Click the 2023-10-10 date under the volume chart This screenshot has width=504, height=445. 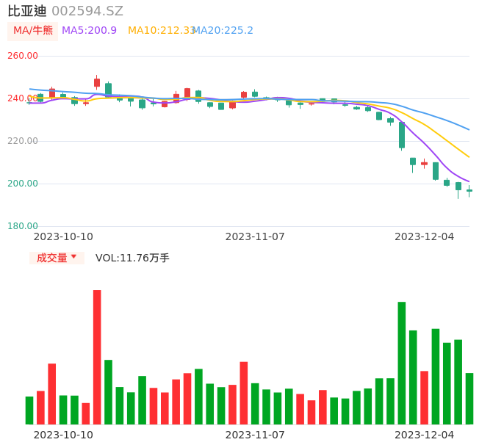63,435
